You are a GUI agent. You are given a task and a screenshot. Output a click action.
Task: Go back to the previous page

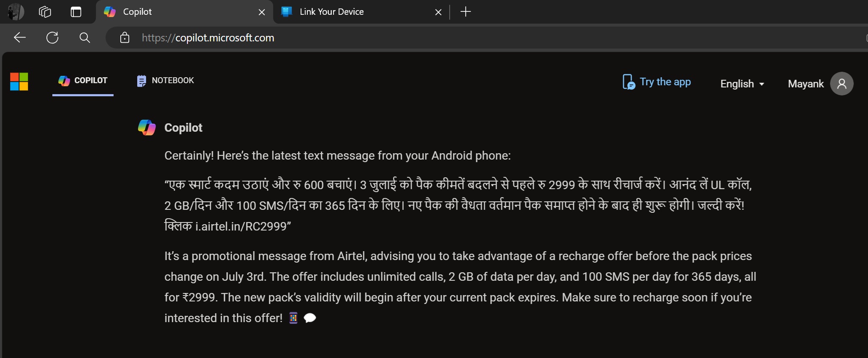(x=20, y=38)
